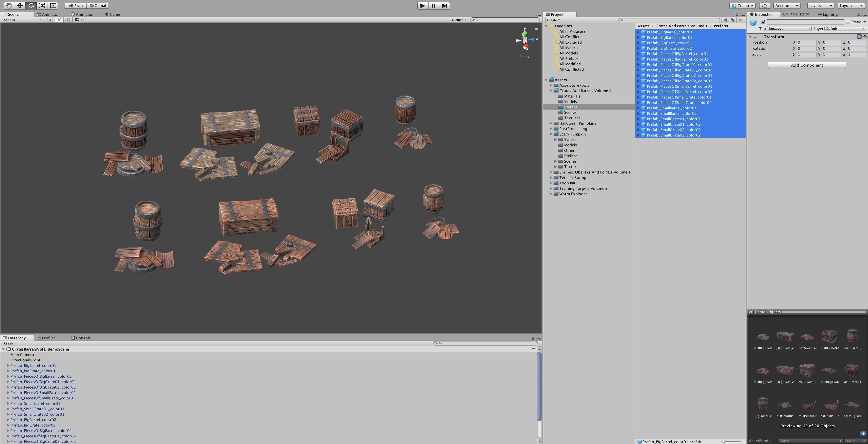Click the Step frame button
This screenshot has height=444, width=868.
point(445,5)
